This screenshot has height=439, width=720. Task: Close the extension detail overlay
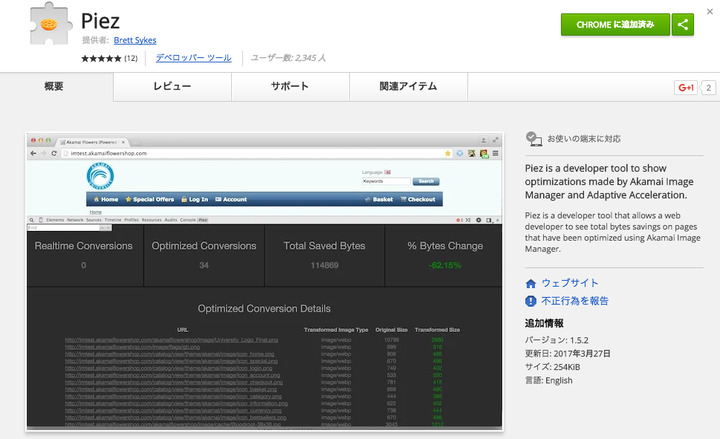[710, 11]
